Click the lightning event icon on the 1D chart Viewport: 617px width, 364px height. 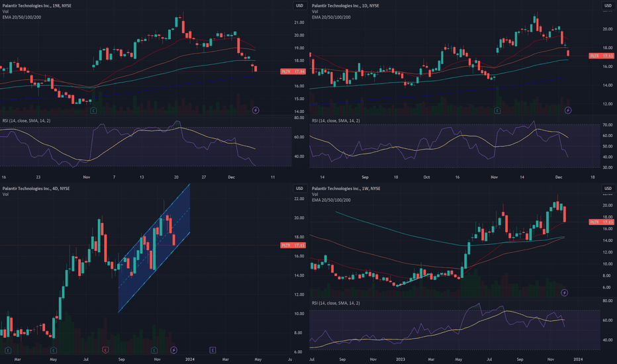568,110
